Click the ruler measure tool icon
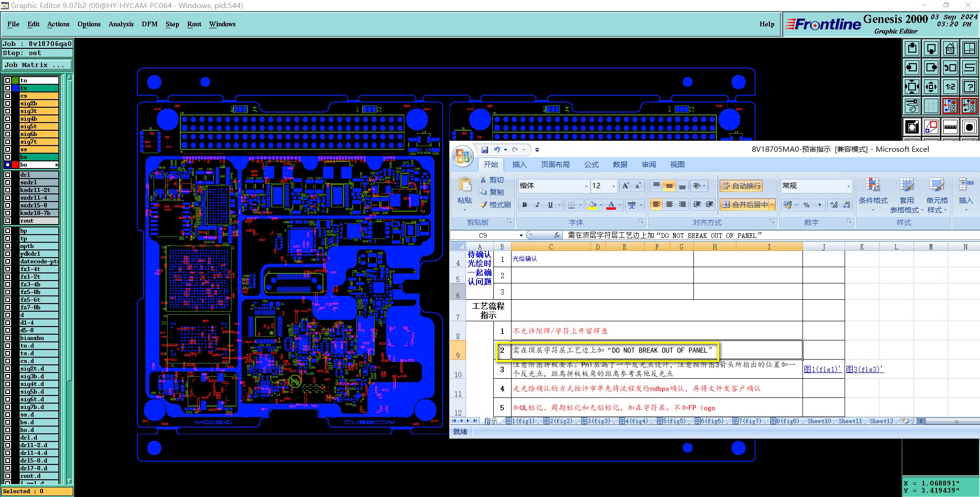This screenshot has height=497, width=980. 950,127
